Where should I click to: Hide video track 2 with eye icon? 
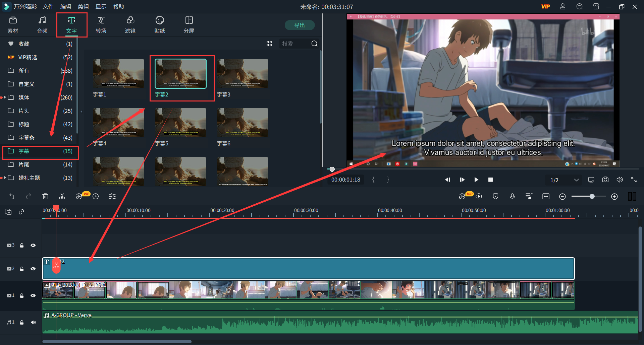click(33, 269)
